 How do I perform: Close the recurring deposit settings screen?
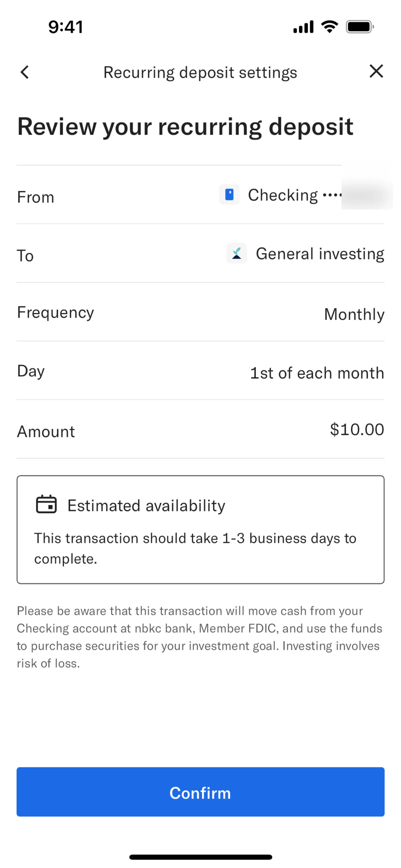coord(376,71)
